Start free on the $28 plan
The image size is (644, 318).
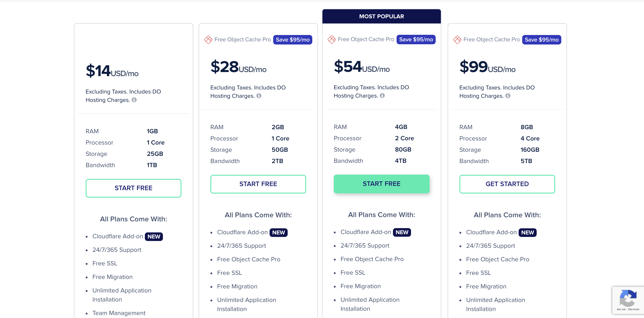[258, 184]
